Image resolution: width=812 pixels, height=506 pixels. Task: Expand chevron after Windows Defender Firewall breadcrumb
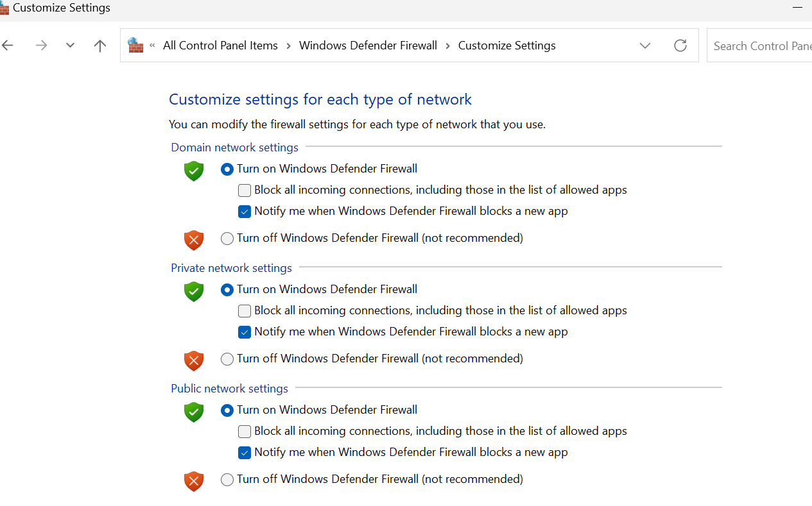(x=447, y=46)
